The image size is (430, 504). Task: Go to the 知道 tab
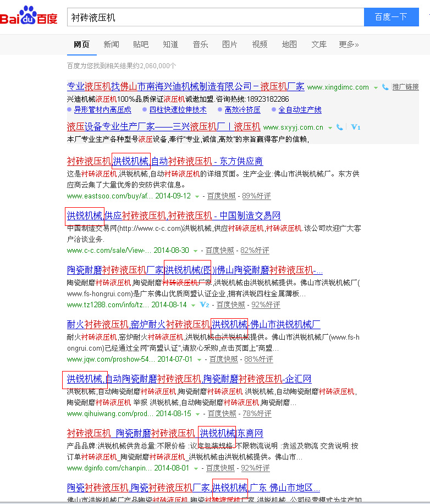(170, 45)
